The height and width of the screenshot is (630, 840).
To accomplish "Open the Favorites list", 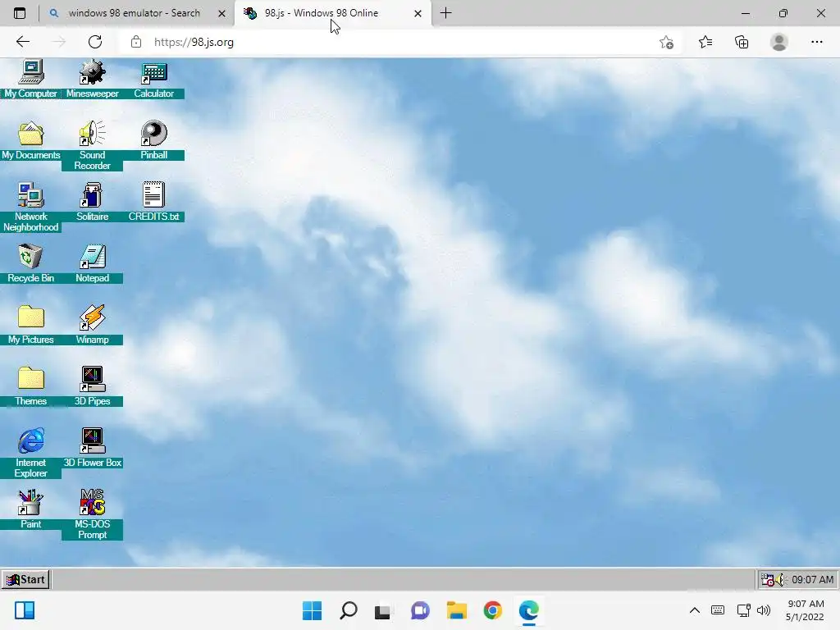I will pos(705,42).
